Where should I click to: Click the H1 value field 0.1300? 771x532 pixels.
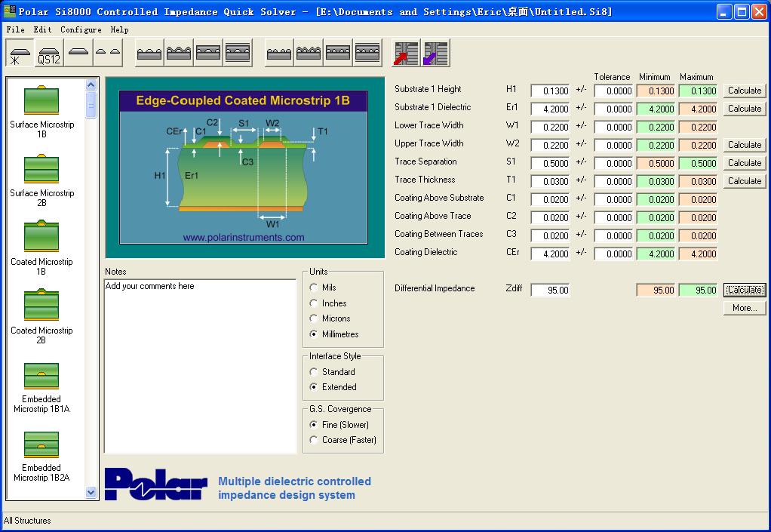[x=550, y=91]
